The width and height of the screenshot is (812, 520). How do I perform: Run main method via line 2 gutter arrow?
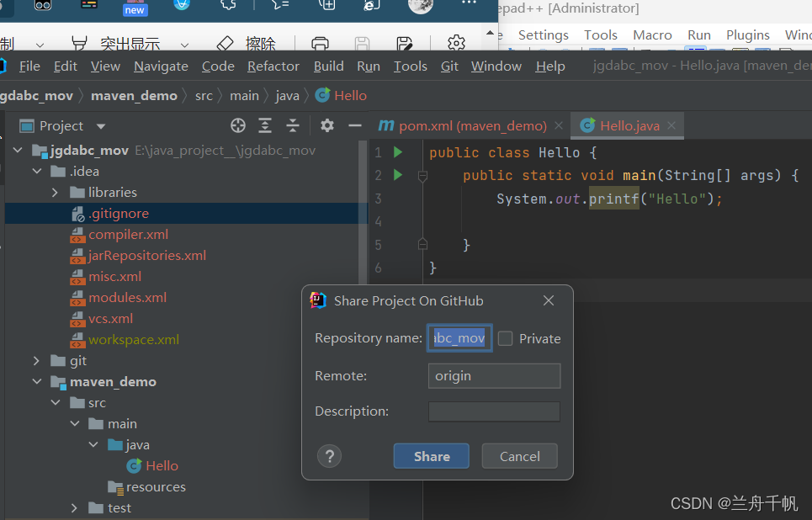[x=398, y=174]
